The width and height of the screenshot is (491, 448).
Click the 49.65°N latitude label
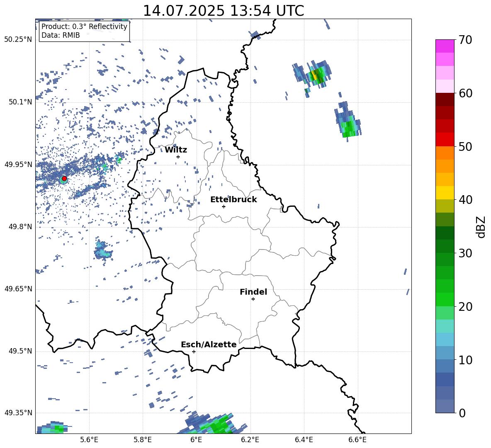[x=18, y=289]
